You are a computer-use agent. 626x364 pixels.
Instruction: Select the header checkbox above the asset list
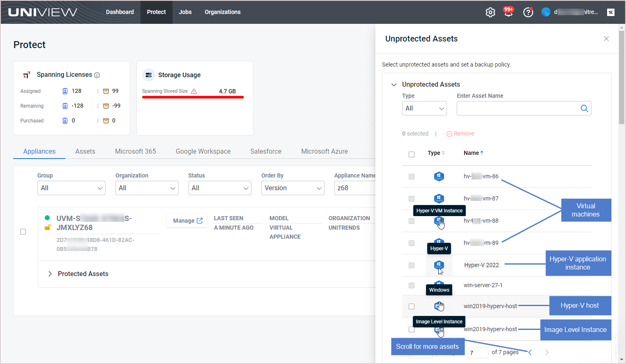click(412, 154)
